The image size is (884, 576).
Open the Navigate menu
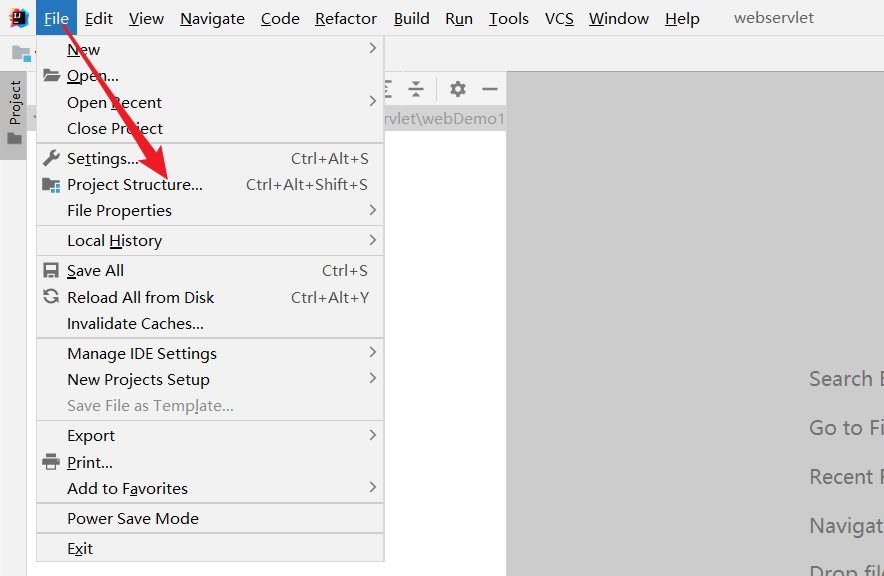(x=212, y=19)
